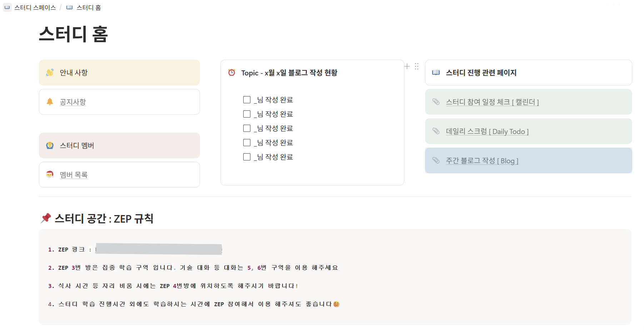Click the pushpin icon beside 스터디 공간 heading
644x333 pixels.
pyautogui.click(x=46, y=218)
